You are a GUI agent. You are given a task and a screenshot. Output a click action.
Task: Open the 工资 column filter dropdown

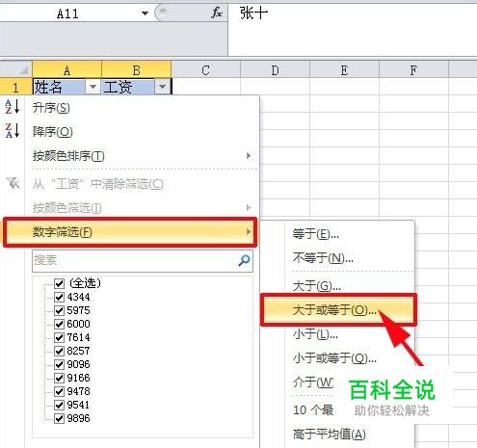click(162, 87)
